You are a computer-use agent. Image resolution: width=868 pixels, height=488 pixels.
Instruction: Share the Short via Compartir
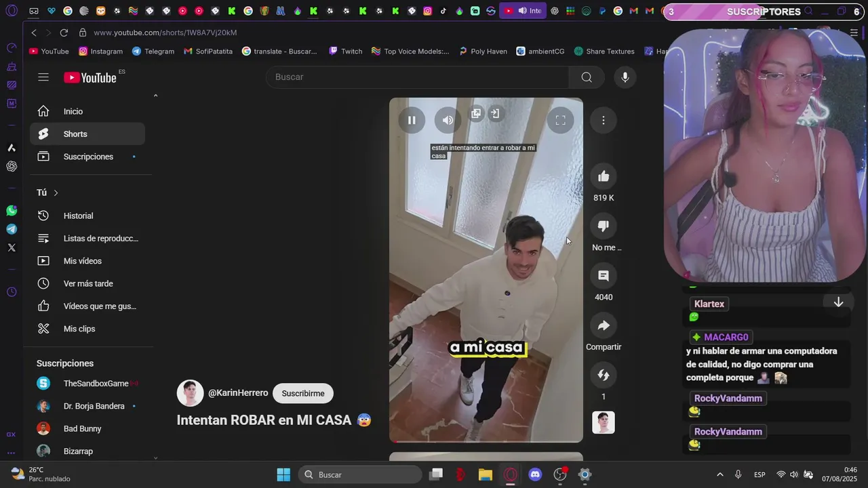604,325
